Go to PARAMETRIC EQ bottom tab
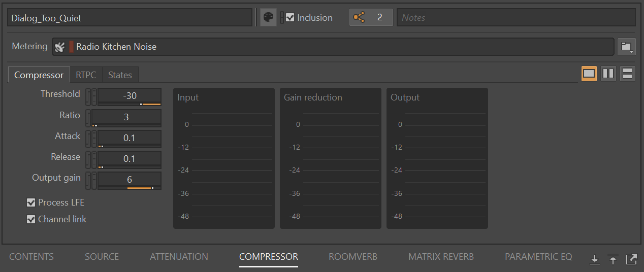 click(x=538, y=257)
